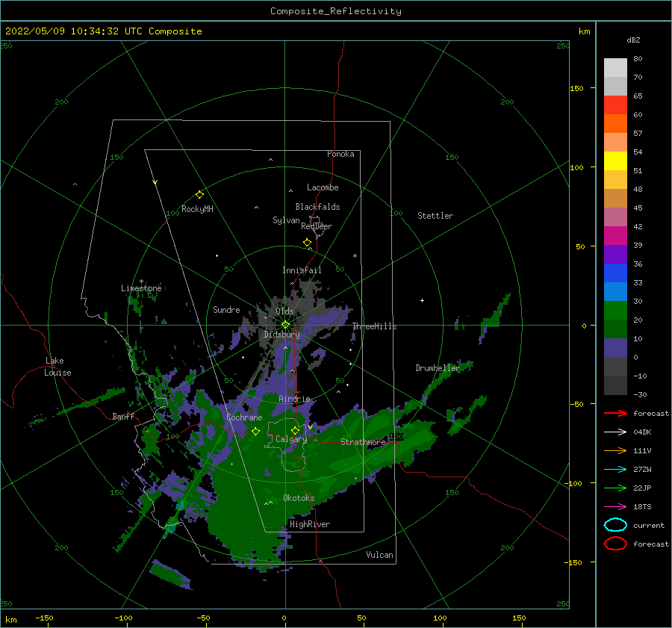Click the Lacombe city label

[x=323, y=187]
